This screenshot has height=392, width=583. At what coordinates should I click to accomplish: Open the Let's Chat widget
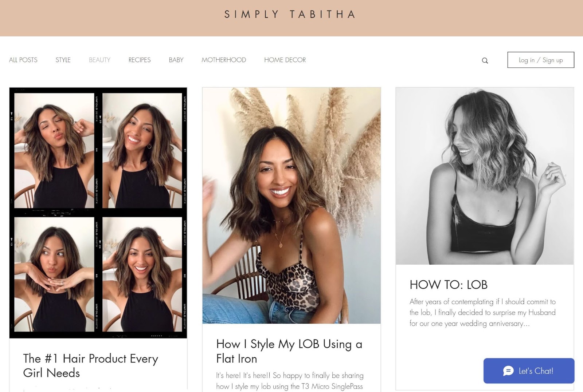529,371
